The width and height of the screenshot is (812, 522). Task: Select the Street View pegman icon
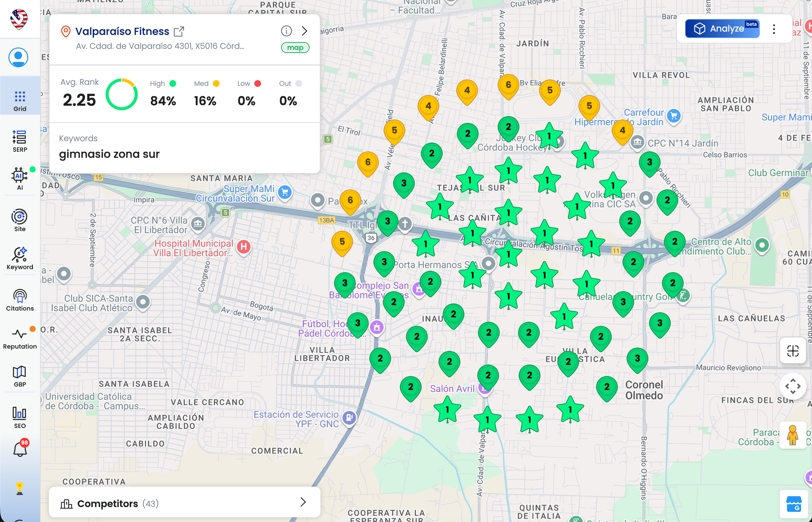793,435
